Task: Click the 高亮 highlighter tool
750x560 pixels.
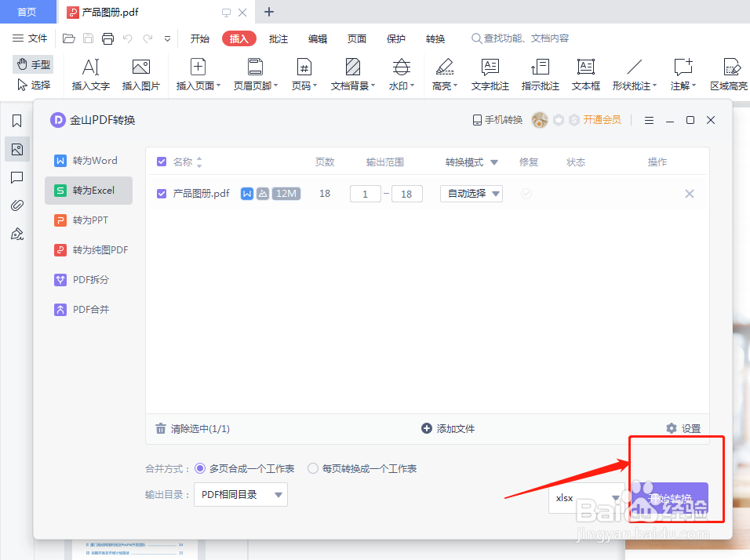Action: (445, 75)
